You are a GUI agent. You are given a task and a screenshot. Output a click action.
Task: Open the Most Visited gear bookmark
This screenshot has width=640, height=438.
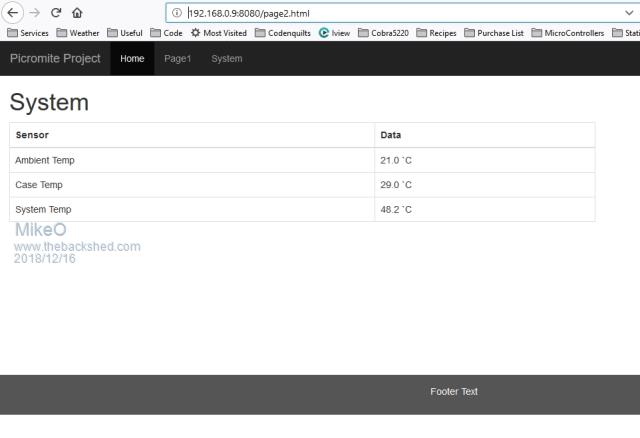(x=217, y=33)
